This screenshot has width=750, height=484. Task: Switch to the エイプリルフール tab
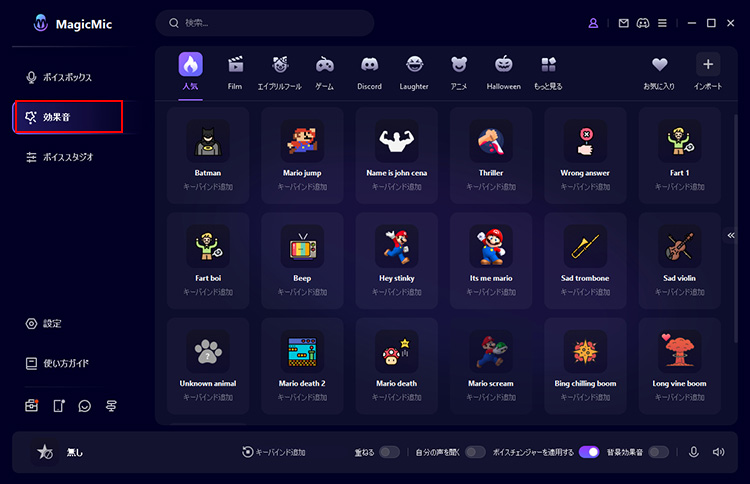coord(280,72)
